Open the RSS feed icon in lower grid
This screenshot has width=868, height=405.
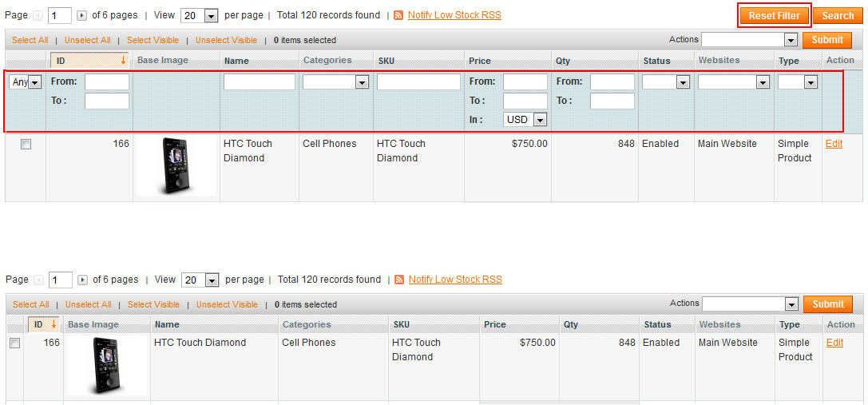coord(399,280)
